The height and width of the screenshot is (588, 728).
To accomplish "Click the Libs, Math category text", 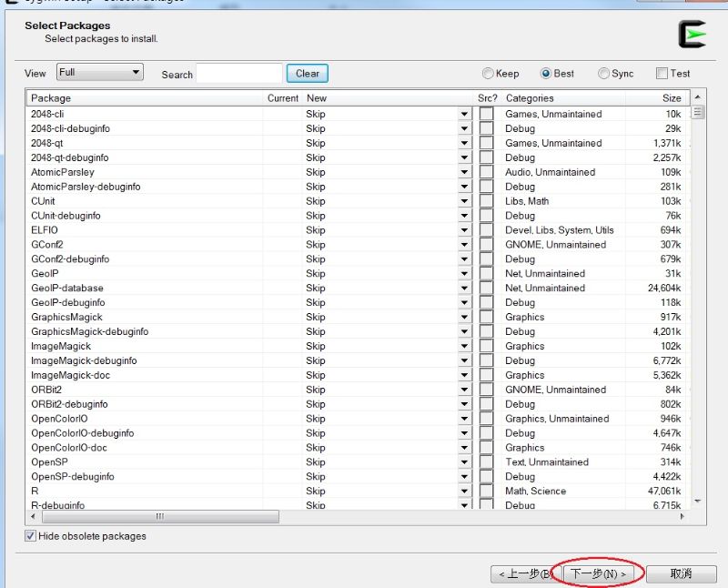I will [527, 201].
